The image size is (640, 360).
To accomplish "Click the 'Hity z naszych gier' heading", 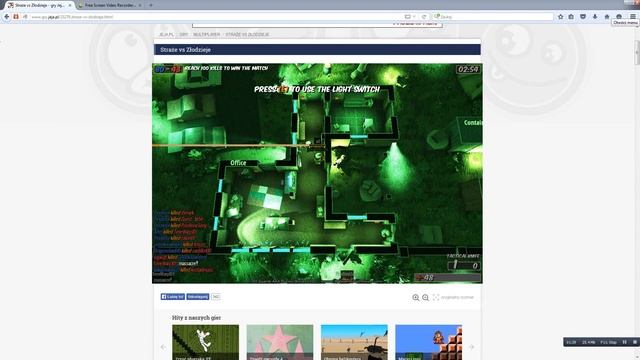I will [x=196, y=318].
